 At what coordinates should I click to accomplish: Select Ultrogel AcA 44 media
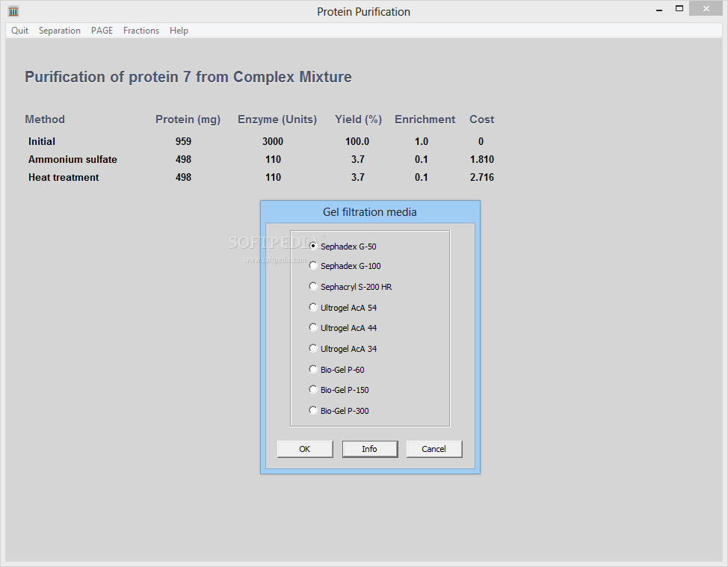(343, 328)
